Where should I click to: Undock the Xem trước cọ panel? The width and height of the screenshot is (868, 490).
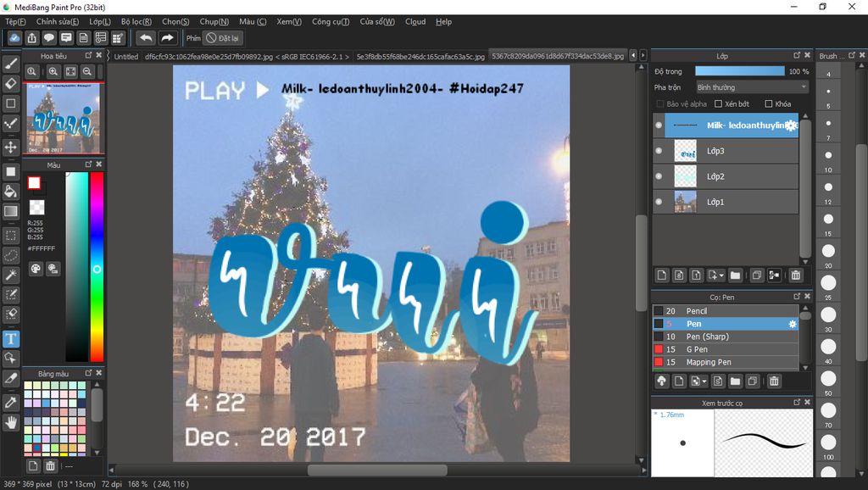[x=797, y=403]
